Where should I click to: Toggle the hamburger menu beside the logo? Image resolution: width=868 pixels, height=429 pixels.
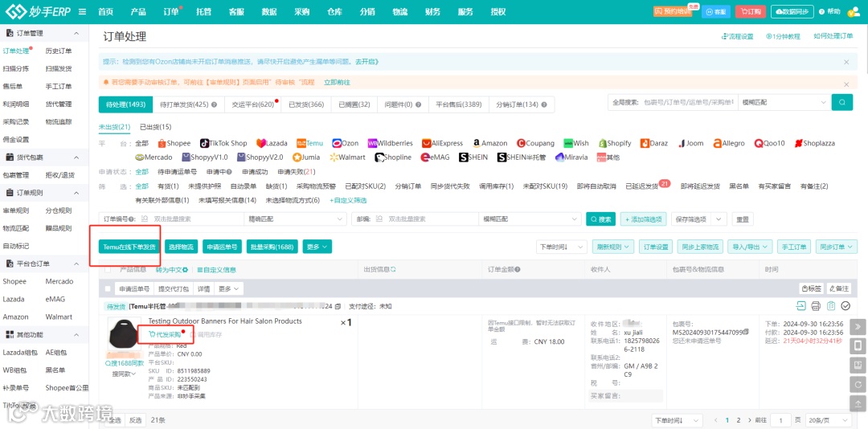[83, 11]
